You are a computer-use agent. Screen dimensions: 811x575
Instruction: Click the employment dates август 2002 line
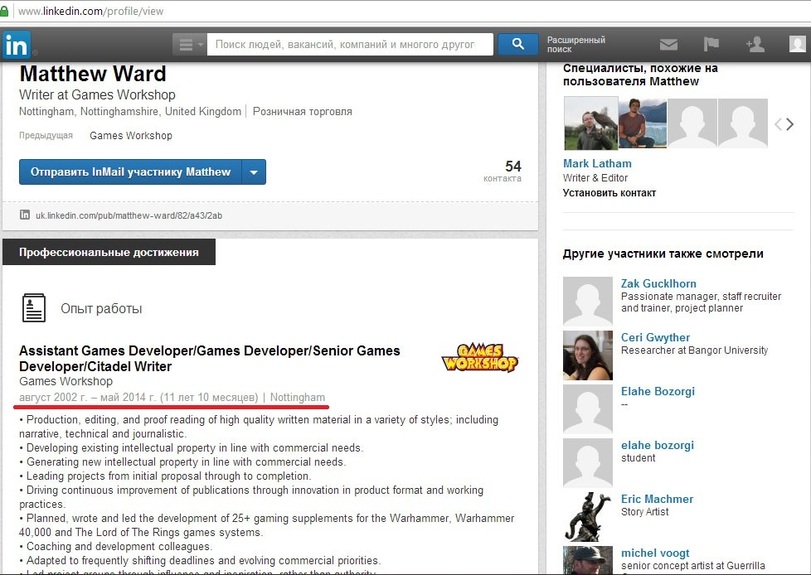172,397
